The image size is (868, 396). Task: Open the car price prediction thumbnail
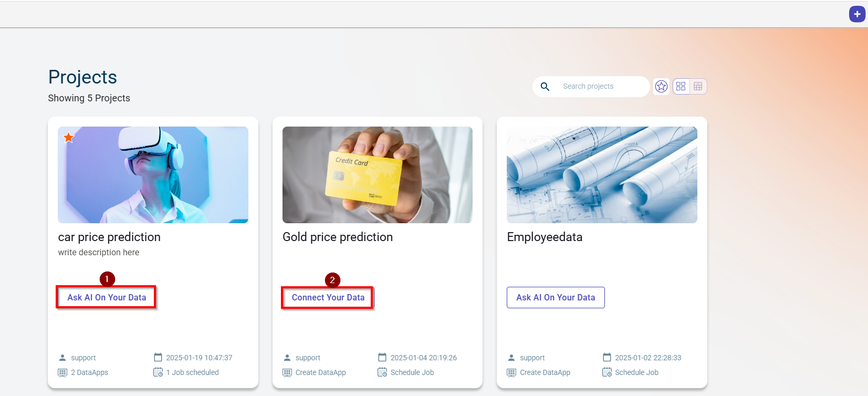tap(153, 175)
